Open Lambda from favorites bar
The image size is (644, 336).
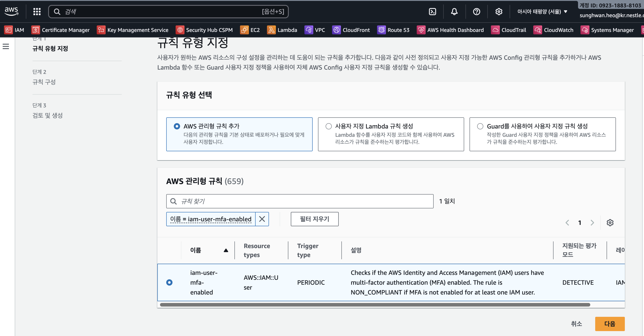282,30
